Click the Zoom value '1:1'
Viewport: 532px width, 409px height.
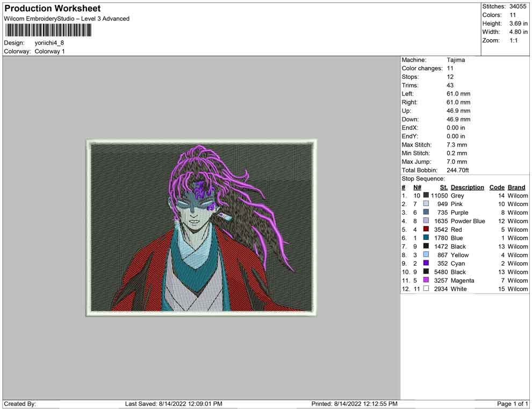(514, 40)
